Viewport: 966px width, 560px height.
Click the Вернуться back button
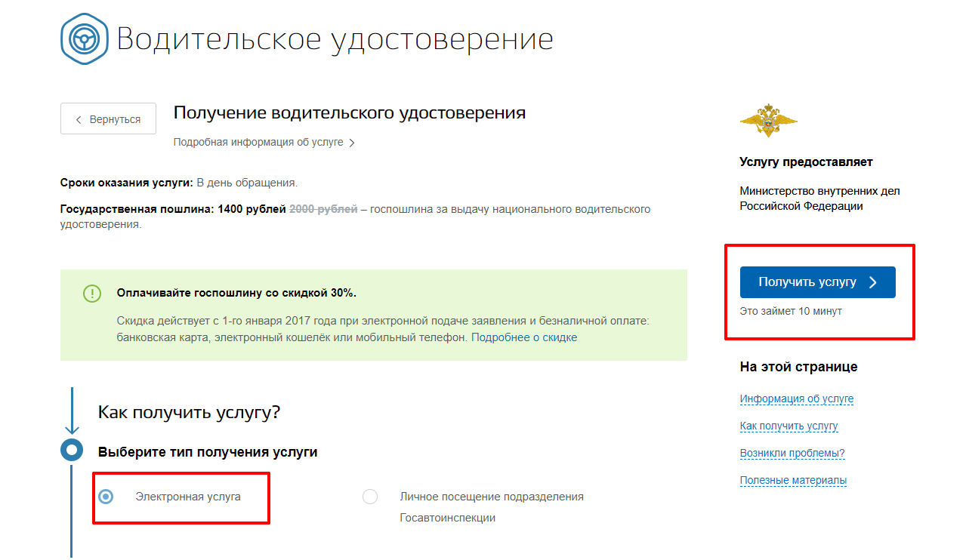tap(109, 119)
